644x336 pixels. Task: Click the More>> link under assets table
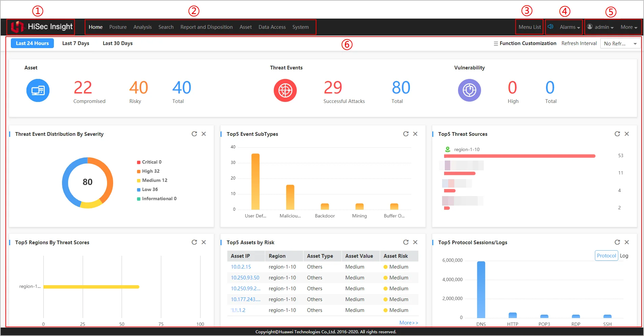point(409,323)
